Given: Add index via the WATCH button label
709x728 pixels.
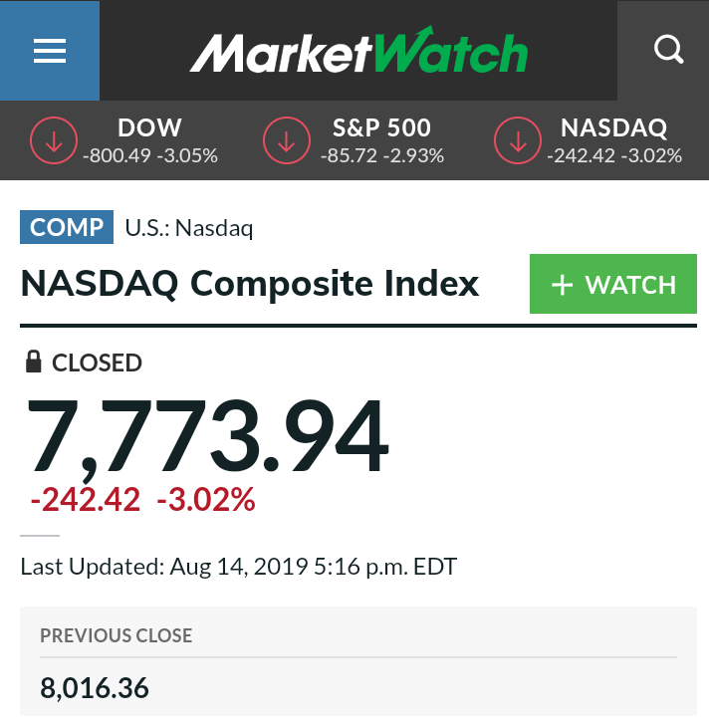Looking at the screenshot, I should (631, 286).
